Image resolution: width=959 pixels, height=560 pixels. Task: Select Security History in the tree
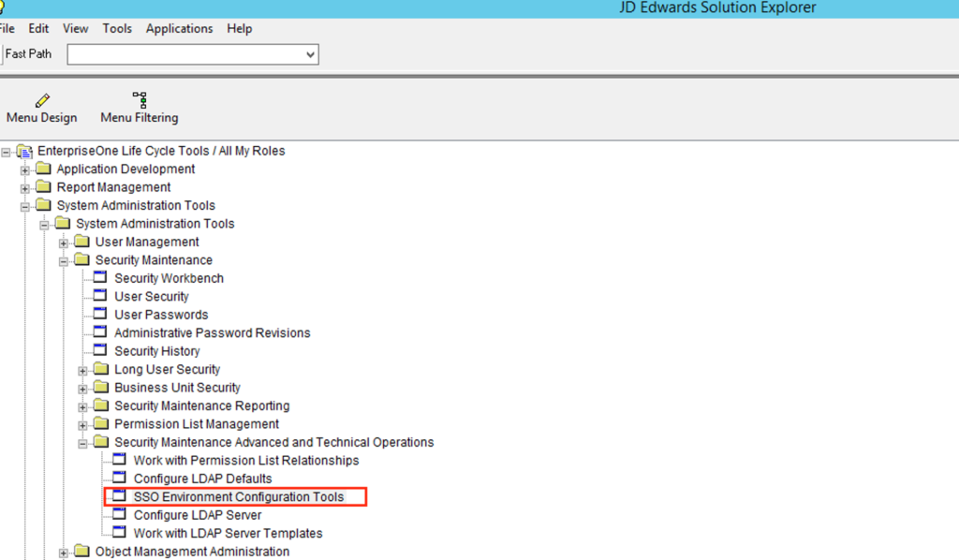pos(157,351)
